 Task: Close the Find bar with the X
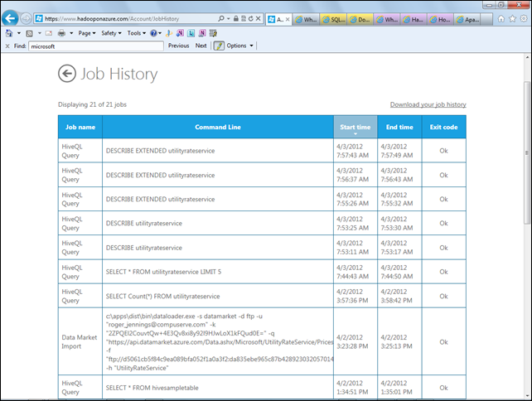tap(7, 46)
